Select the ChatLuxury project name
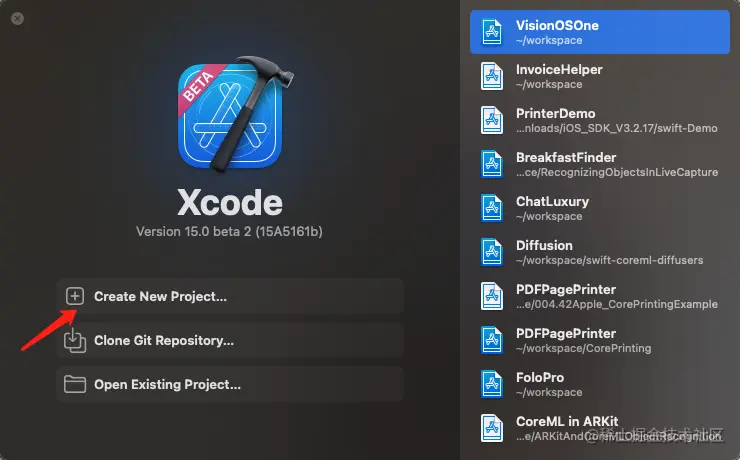The height and width of the screenshot is (460, 740). (x=552, y=201)
